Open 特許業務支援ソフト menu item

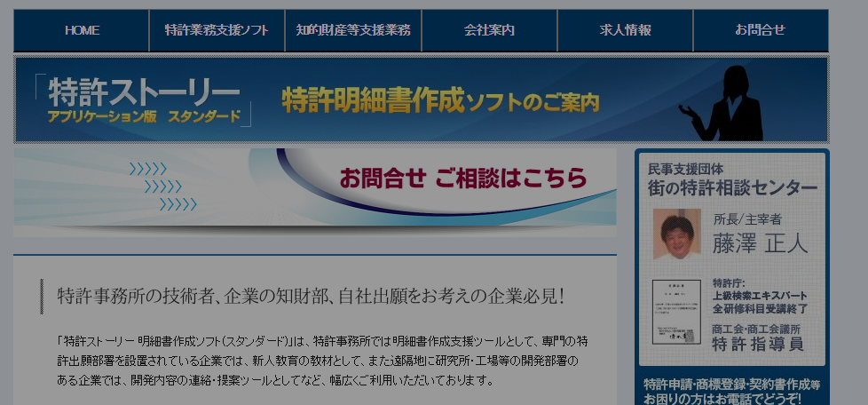click(x=217, y=30)
